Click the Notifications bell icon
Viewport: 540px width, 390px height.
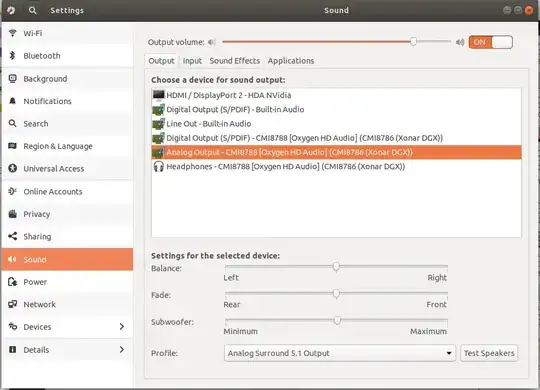point(13,101)
